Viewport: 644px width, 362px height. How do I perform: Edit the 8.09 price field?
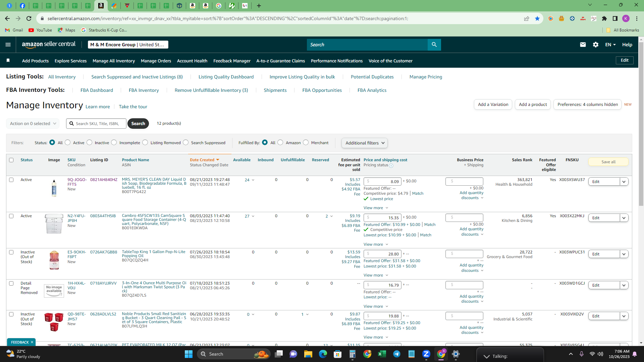click(x=382, y=181)
